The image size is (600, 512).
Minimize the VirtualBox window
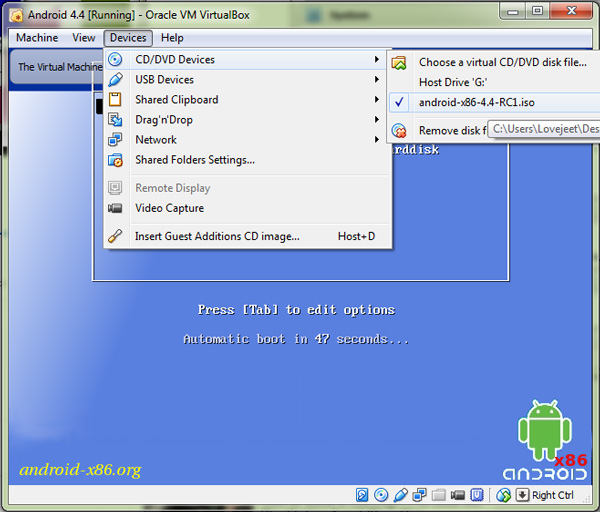tap(513, 11)
